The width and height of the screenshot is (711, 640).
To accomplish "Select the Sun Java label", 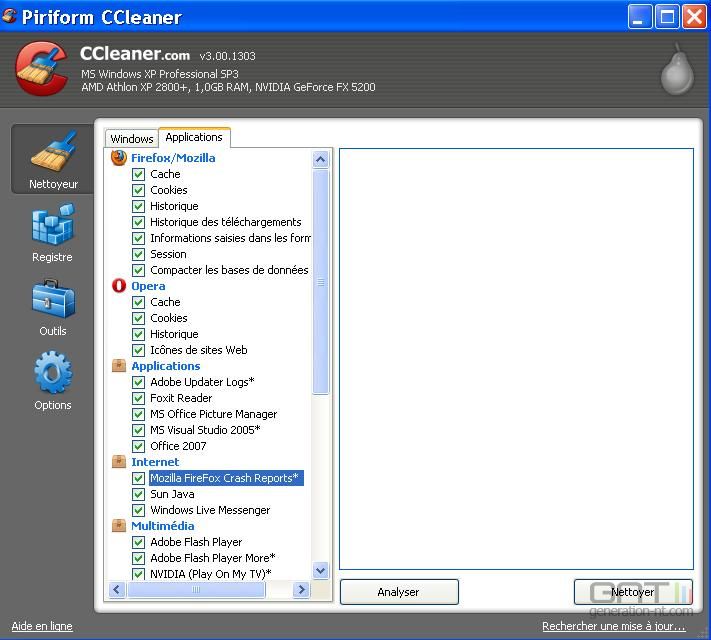I will [x=172, y=494].
